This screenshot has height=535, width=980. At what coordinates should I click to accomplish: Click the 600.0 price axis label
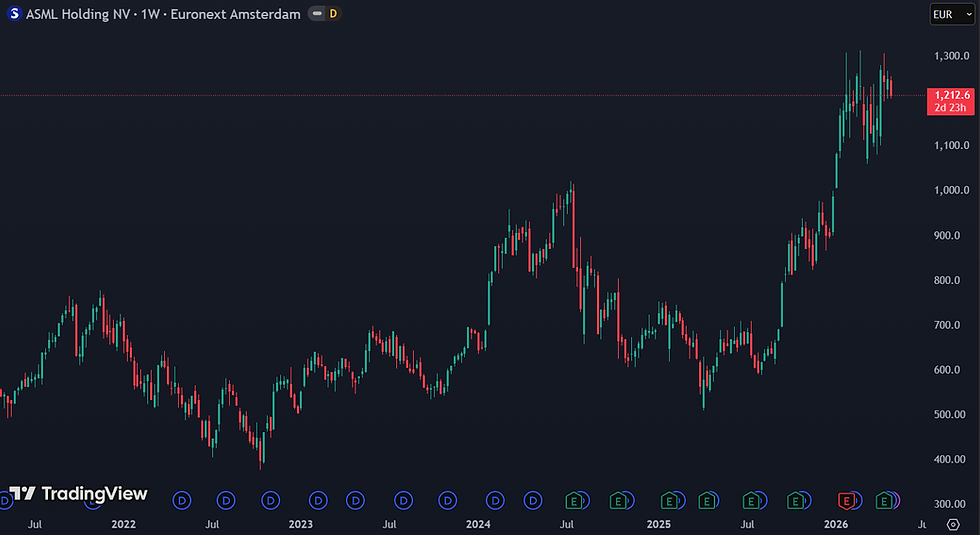pyautogui.click(x=947, y=370)
